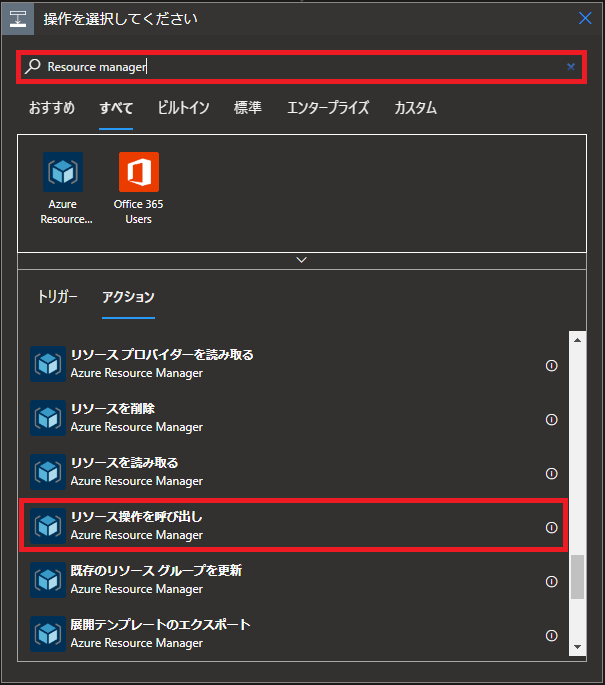Close the operation selection panel
Viewport: 605px width, 685px height.
click(x=585, y=18)
